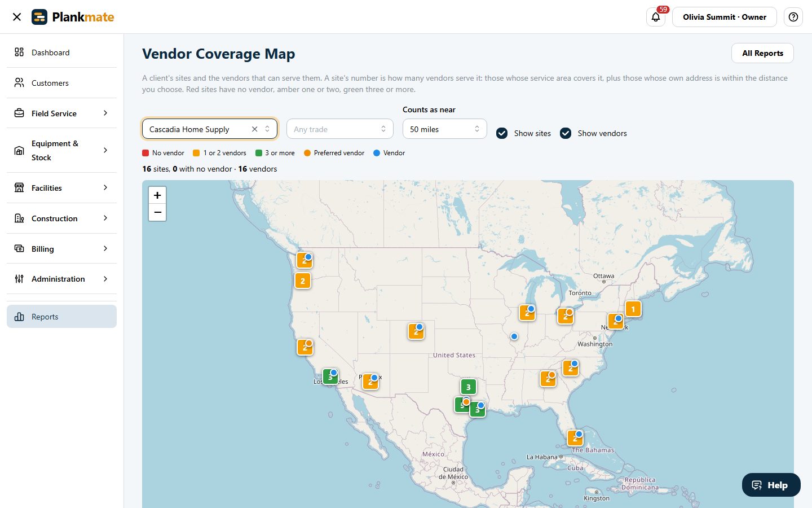Click the standalone blue vendor dot near Missouri
Image resolution: width=812 pixels, height=508 pixels.
coord(514,336)
